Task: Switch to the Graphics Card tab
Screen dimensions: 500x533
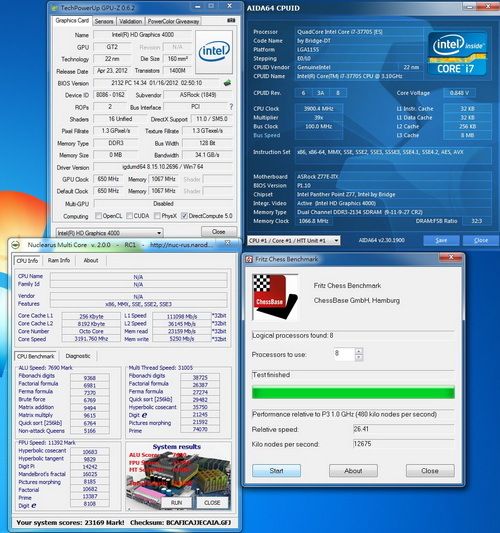Action: [x=72, y=20]
